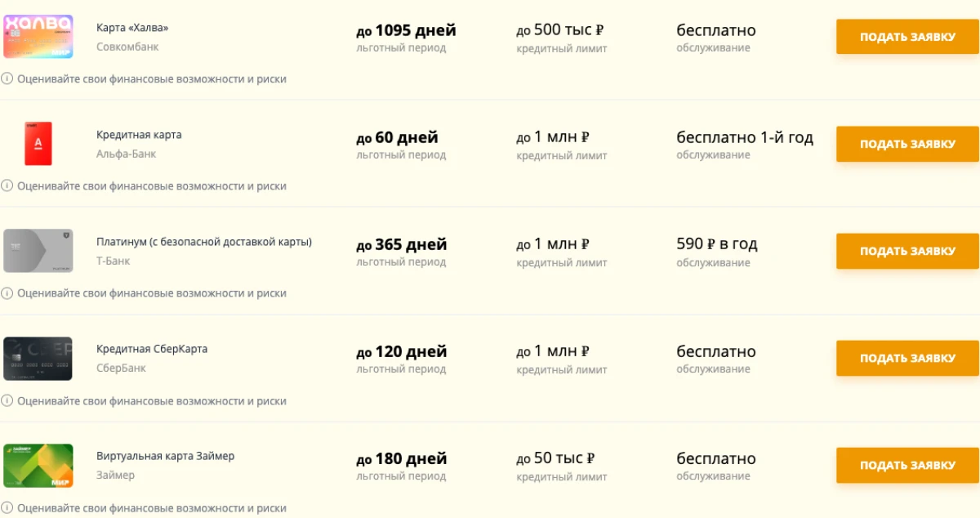Open Карта «Халва» title link
The height and width of the screenshot is (518, 980).
[x=132, y=28]
